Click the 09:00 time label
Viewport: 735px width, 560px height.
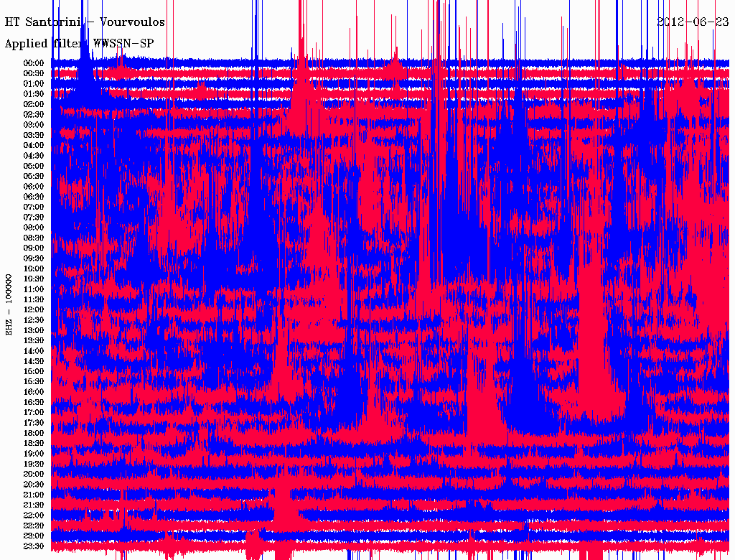pyautogui.click(x=34, y=248)
